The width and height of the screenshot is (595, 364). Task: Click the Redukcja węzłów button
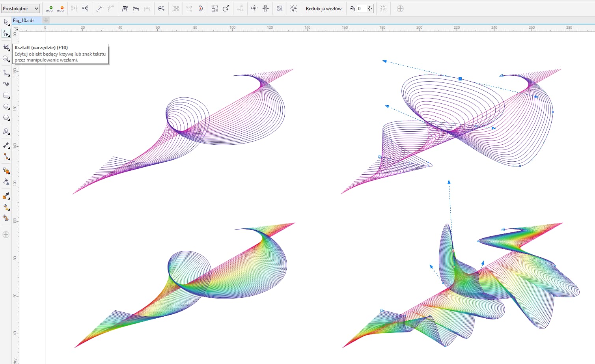[x=323, y=9]
